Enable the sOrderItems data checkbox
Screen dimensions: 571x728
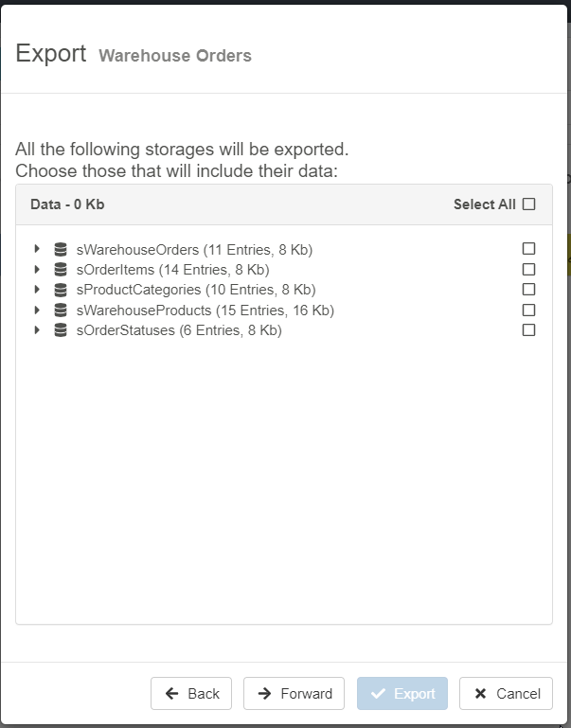pos(528,270)
